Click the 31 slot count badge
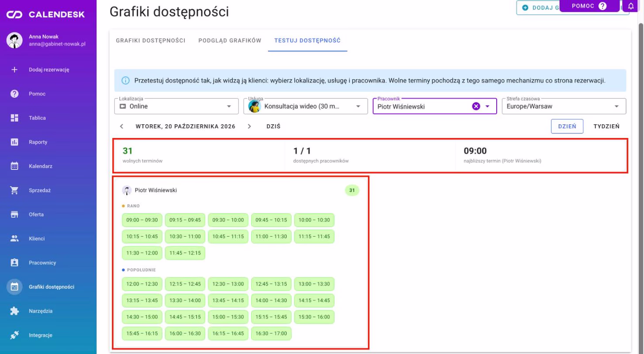Viewport: 644px width, 354px height. point(352,191)
